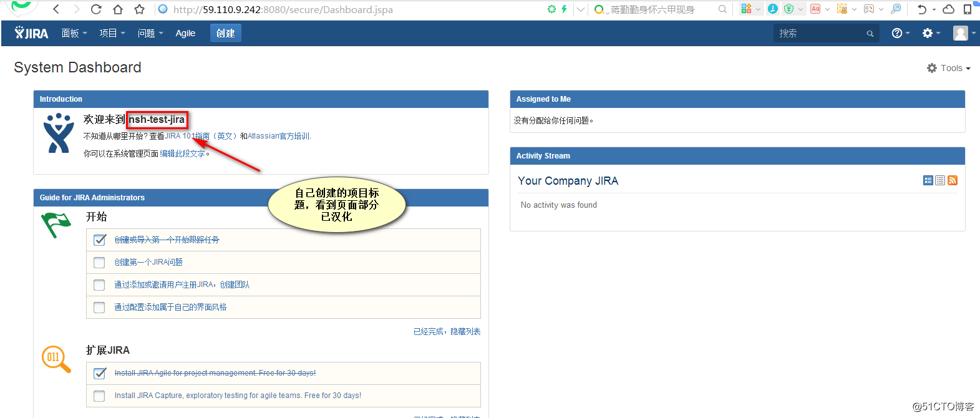Reload the page with refresh icon
This screenshot has height=418, width=980.
tap(96, 9)
